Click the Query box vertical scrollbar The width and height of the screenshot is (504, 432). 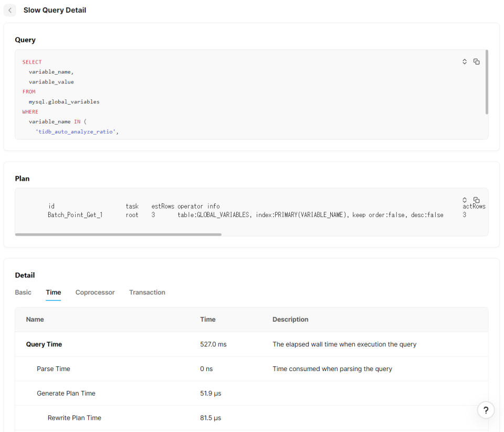(x=487, y=82)
